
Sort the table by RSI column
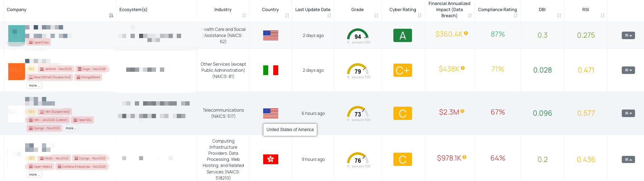pos(602,15)
